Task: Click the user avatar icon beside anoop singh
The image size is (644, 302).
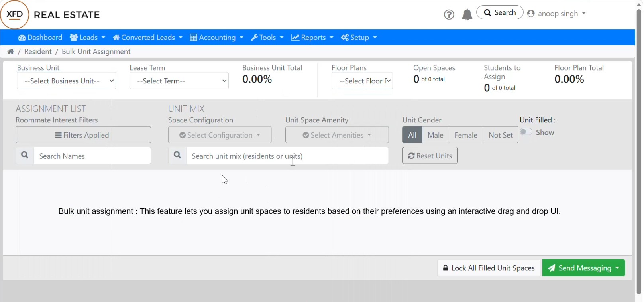Action: point(531,14)
